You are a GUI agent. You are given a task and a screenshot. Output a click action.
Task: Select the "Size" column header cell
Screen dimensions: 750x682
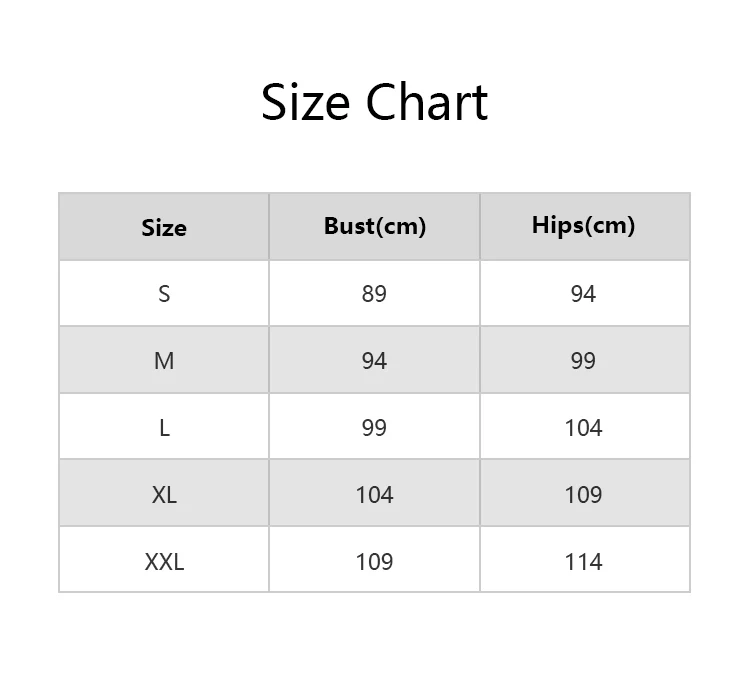(x=164, y=228)
